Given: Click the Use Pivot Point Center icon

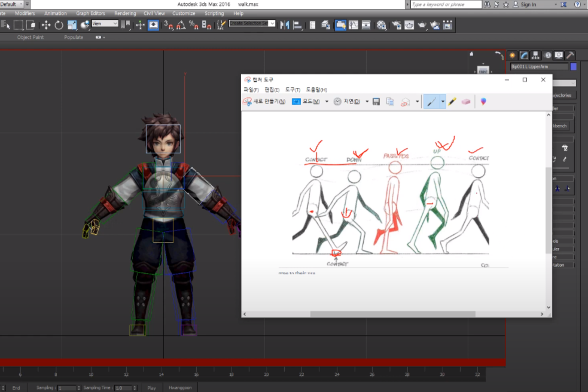Looking at the screenshot, I should pos(125,25).
